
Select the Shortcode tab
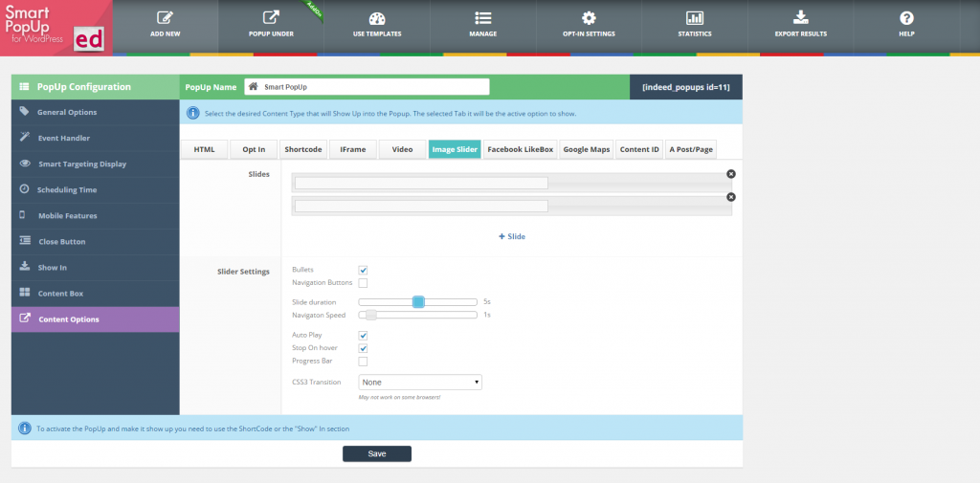tap(303, 149)
